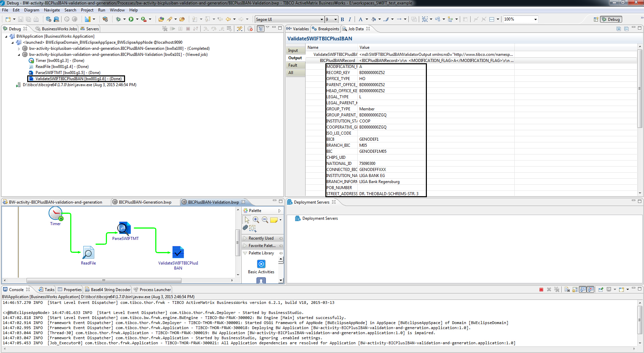Apply italic font style
Viewport: 644px width, 353px height.
350,19
